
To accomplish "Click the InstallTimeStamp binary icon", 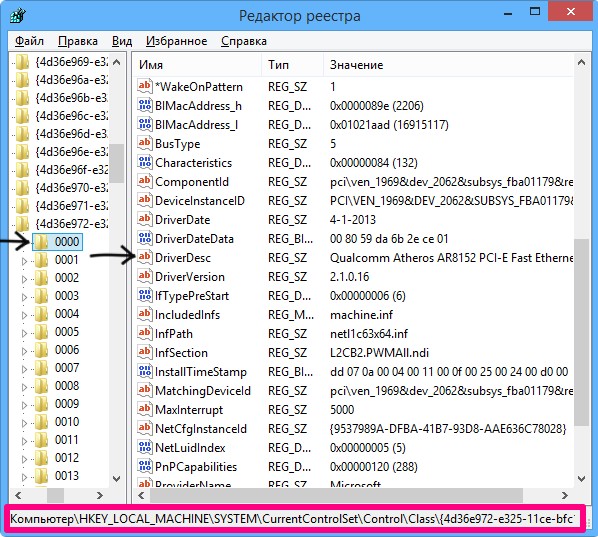I will [144, 371].
